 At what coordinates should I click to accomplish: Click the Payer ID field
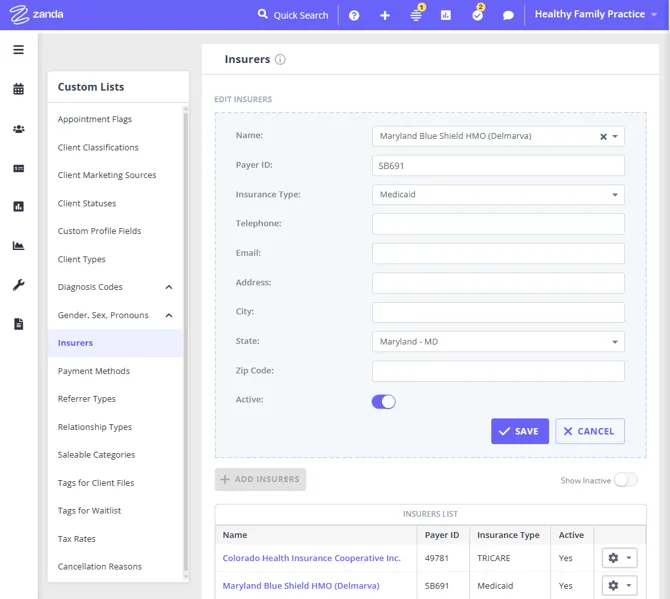(x=498, y=166)
